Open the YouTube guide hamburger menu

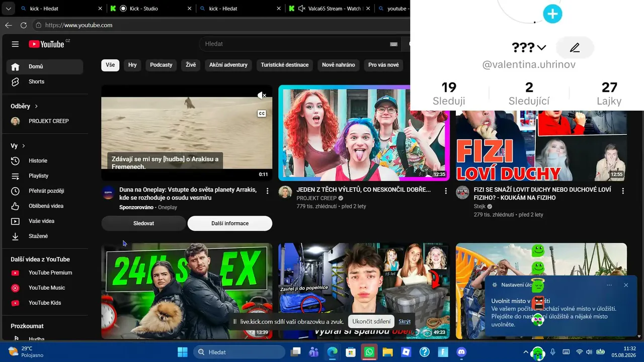point(15,44)
